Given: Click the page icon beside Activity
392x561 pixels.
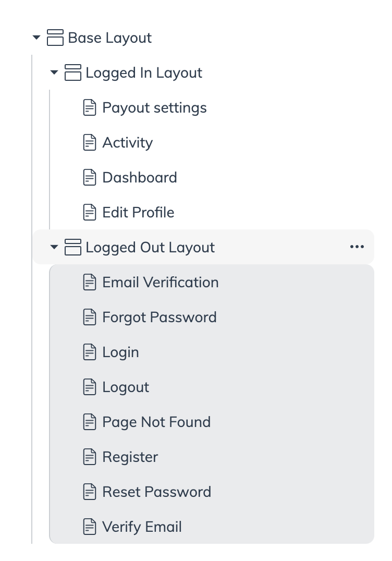Looking at the screenshot, I should [x=90, y=142].
